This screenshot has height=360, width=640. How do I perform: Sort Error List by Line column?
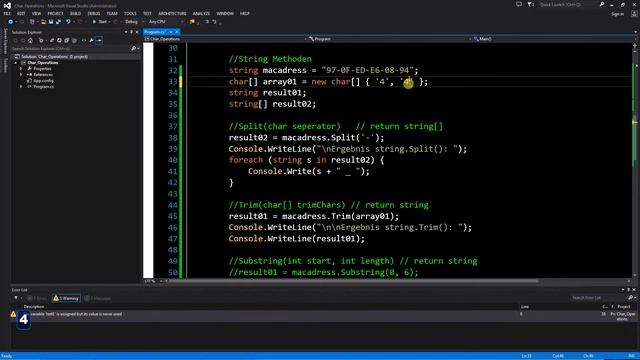(525, 307)
